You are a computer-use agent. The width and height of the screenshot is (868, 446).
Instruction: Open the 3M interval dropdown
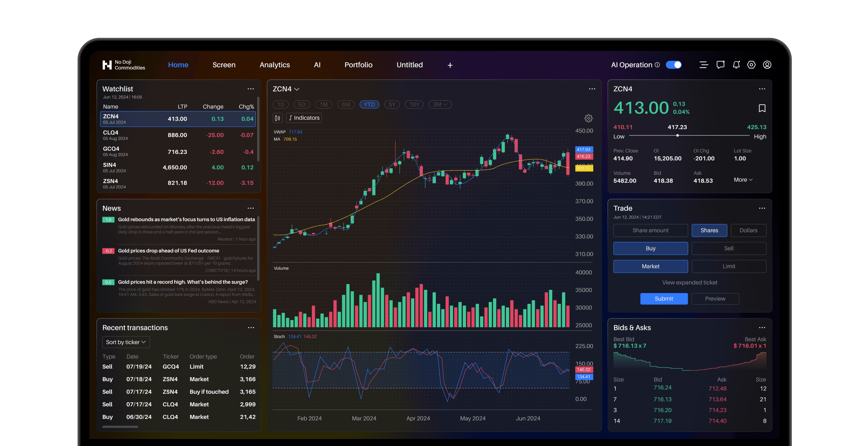click(x=440, y=105)
